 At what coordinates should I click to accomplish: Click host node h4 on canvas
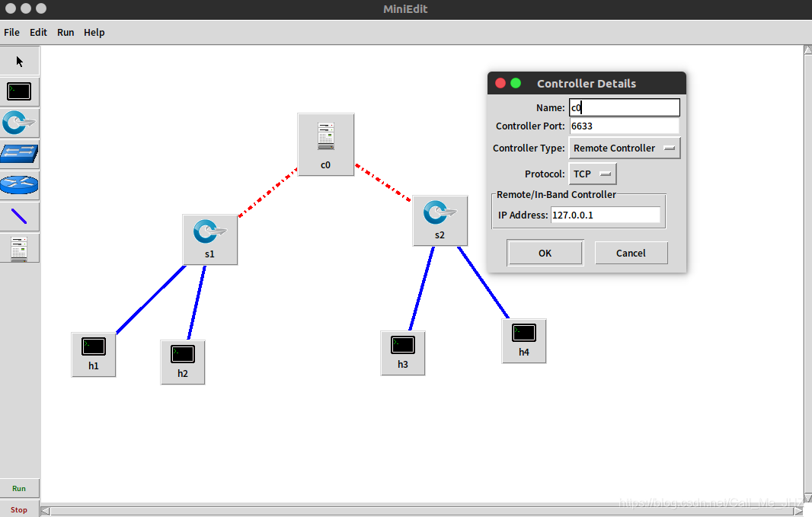[524, 341]
